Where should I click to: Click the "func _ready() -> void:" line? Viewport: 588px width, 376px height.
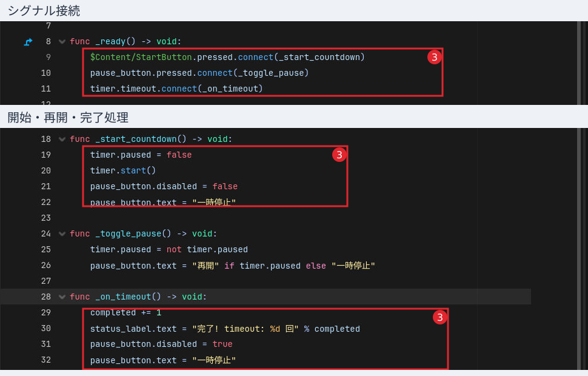pyautogui.click(x=125, y=41)
